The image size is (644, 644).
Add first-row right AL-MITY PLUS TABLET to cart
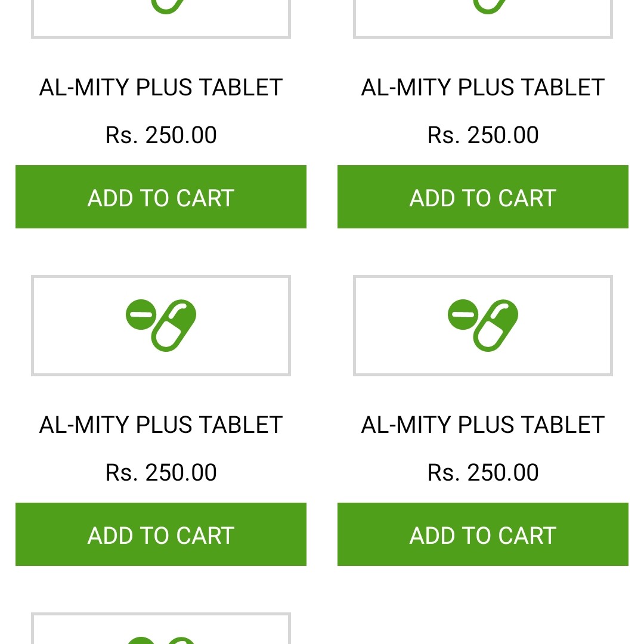tap(483, 197)
